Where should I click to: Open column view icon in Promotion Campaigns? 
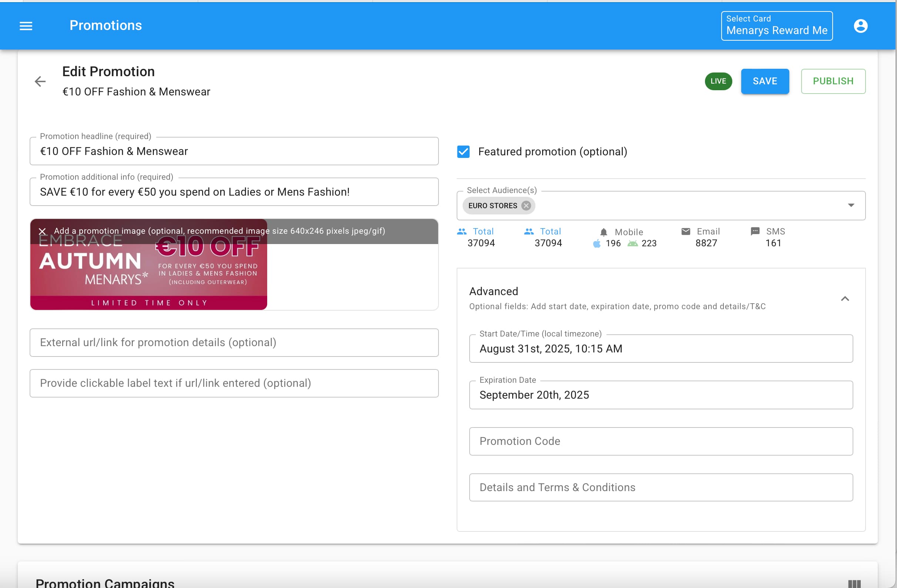tap(854, 584)
